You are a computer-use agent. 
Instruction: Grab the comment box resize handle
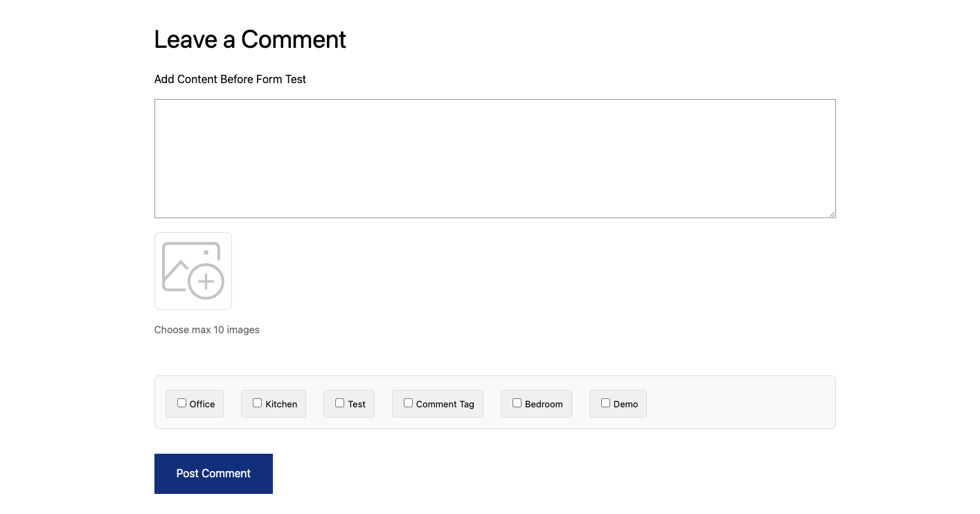tap(832, 214)
